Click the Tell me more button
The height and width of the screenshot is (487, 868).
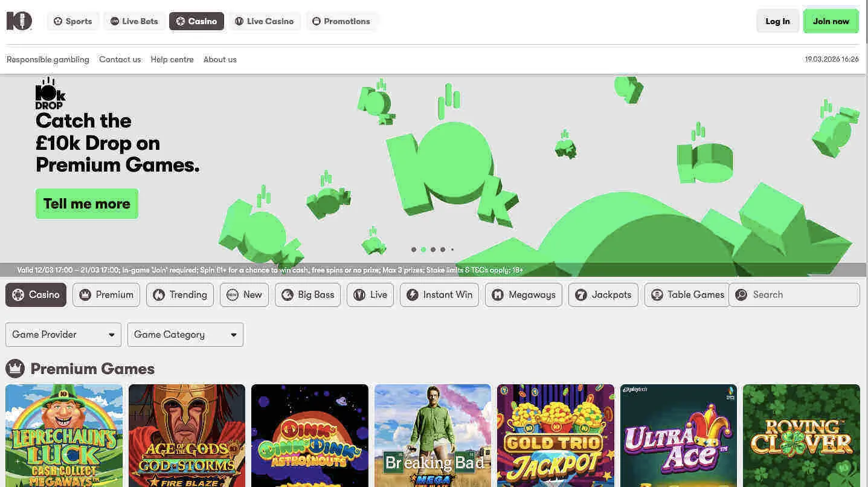click(x=86, y=204)
